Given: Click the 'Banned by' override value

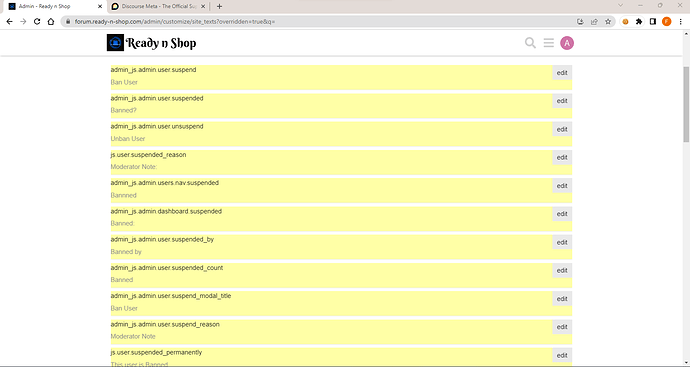Looking at the screenshot, I should click(x=126, y=252).
